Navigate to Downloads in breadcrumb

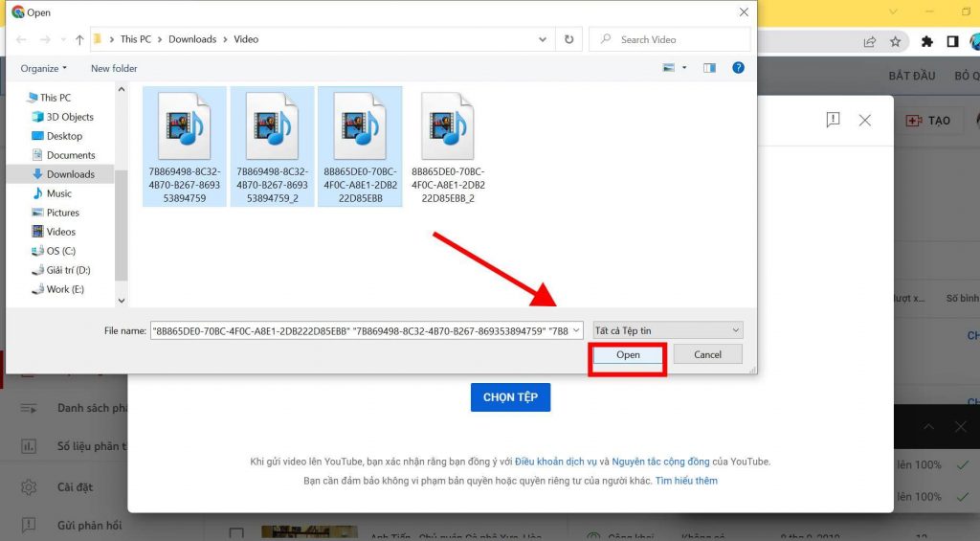tap(192, 38)
